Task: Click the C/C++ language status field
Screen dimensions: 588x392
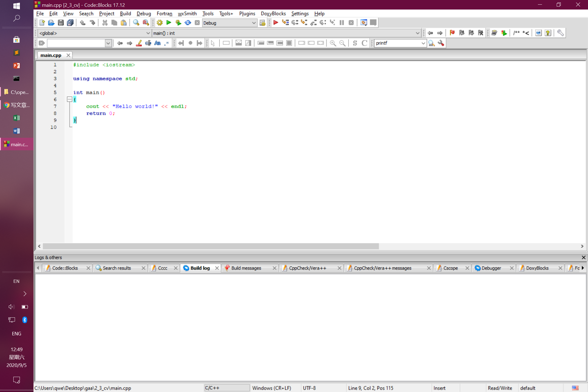Action: (226, 388)
